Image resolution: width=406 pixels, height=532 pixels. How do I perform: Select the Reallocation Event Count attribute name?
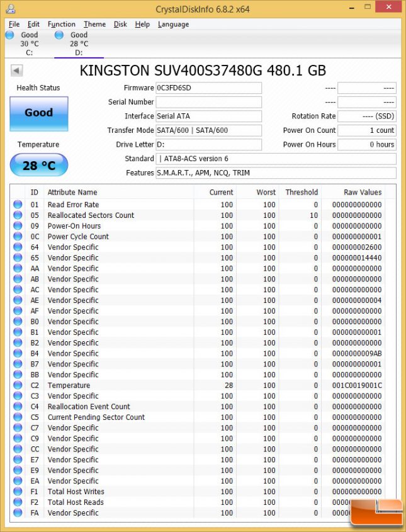point(89,407)
